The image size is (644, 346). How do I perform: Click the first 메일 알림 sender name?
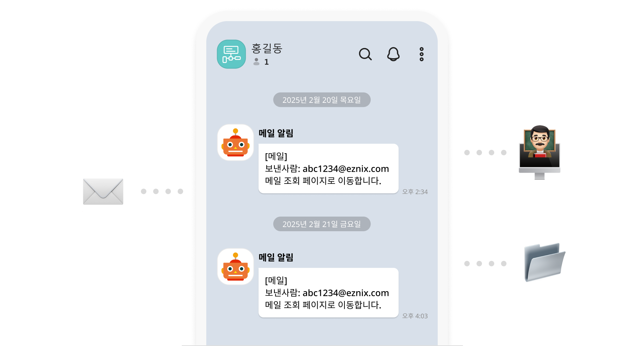tap(276, 133)
